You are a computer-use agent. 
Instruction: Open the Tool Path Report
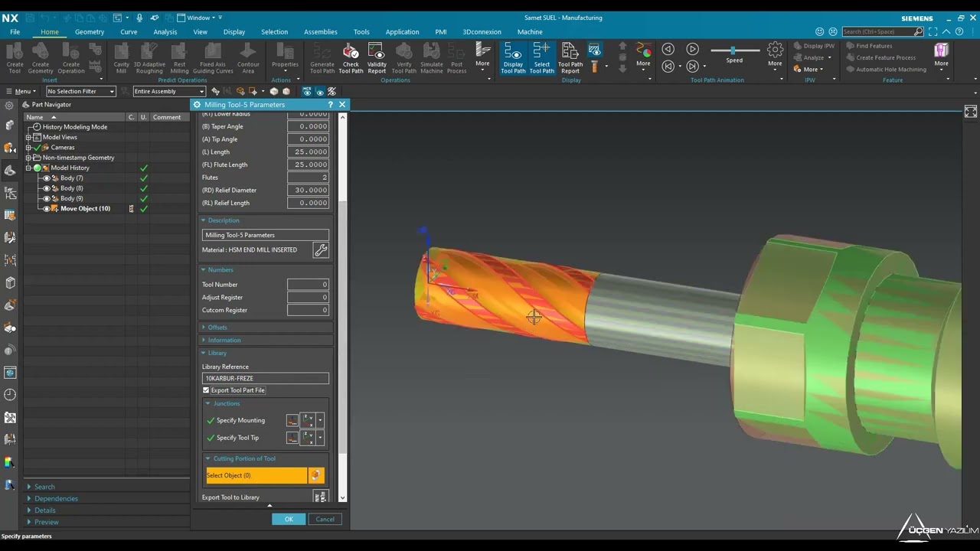(570, 58)
